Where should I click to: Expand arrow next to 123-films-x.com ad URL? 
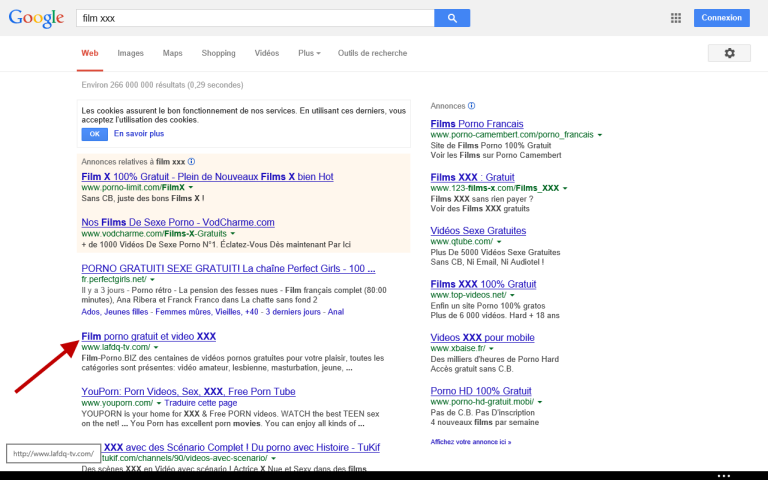pyautogui.click(x=565, y=188)
